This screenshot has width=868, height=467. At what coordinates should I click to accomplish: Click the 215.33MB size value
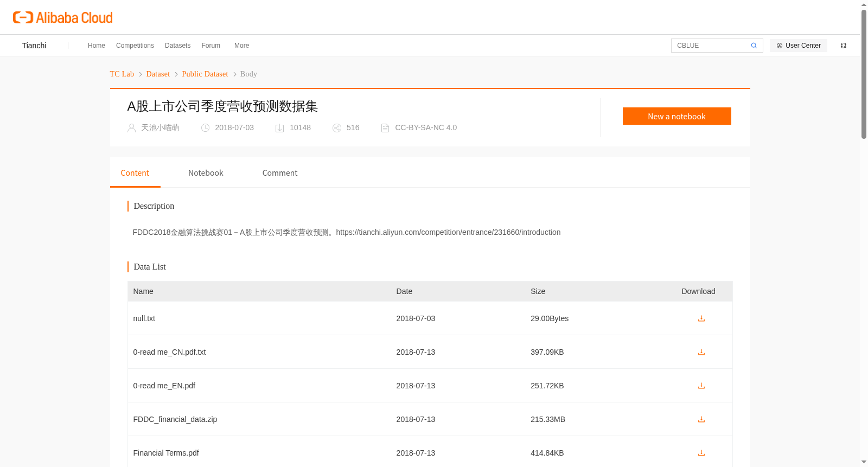point(548,419)
